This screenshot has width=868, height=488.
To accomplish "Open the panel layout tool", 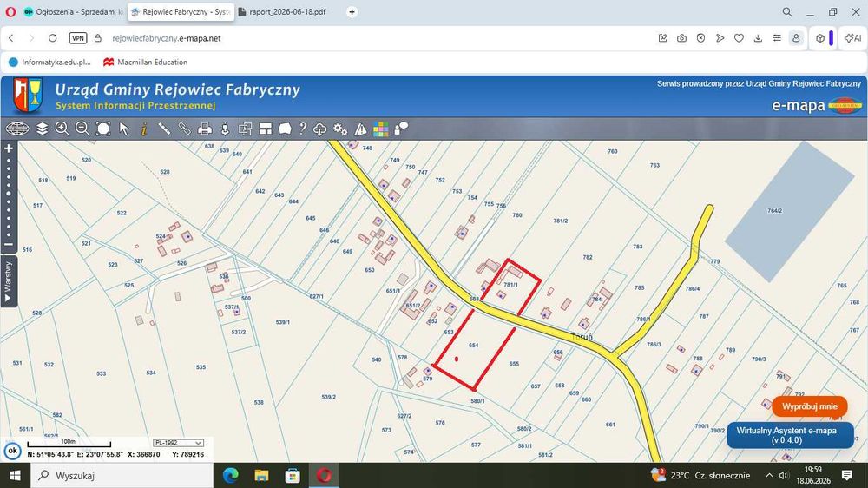I will coord(266,129).
